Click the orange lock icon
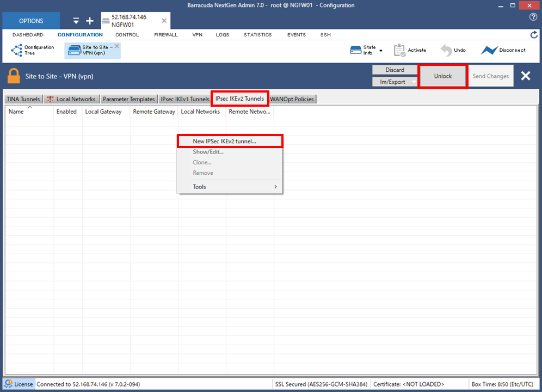Viewport: 542px width, 392px height. (14, 76)
